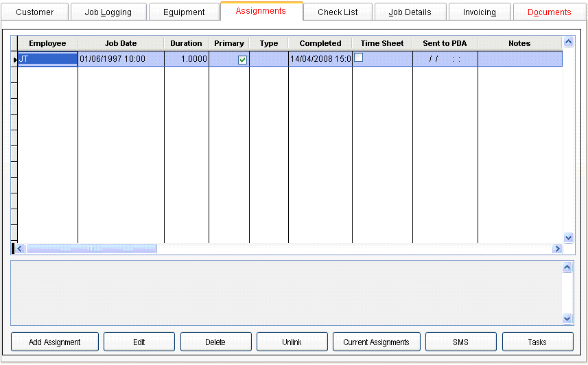Click the Job Date column header
The image size is (588, 365).
(x=121, y=43)
